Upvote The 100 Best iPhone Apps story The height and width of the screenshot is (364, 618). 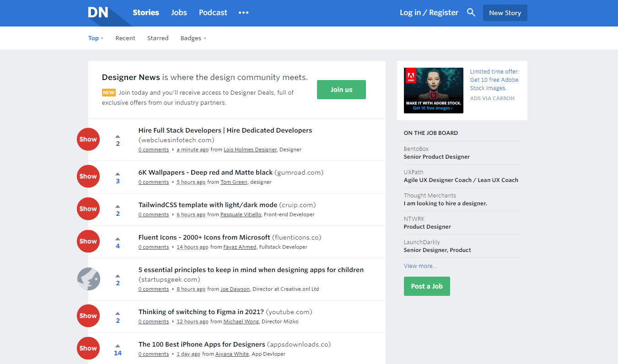click(x=118, y=346)
